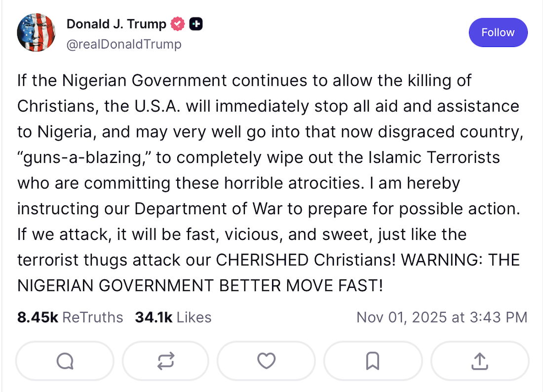
Task: Click the Donald J. Trump display name
Action: click(116, 24)
